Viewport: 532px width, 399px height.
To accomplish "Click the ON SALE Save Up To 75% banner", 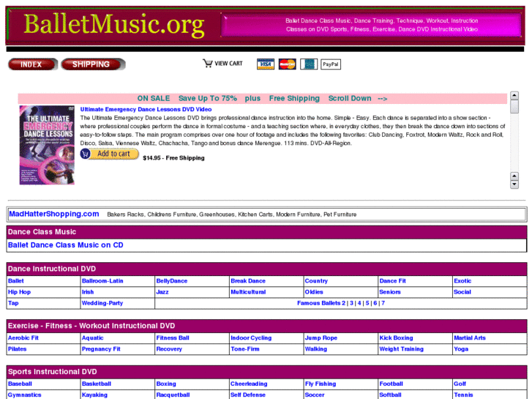I will [x=262, y=99].
